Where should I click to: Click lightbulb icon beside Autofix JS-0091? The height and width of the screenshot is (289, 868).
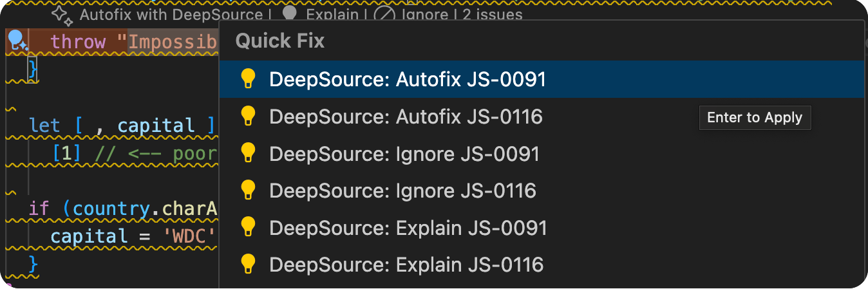coord(248,79)
